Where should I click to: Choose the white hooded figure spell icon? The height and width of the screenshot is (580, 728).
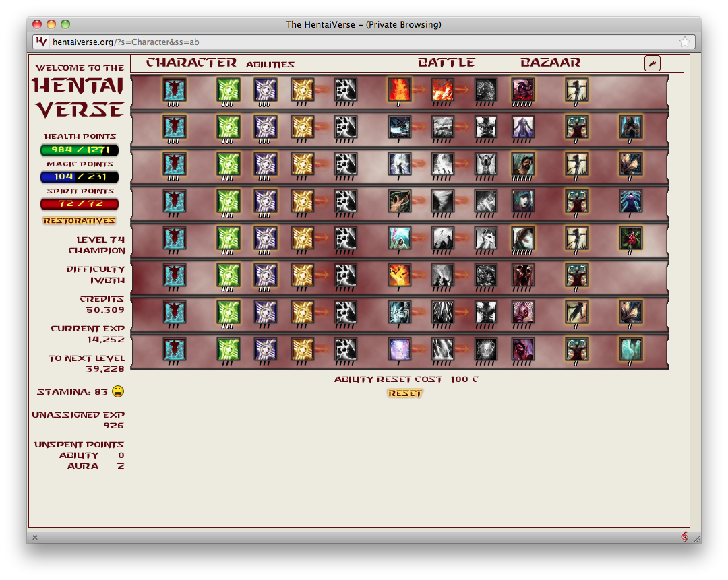[x=399, y=238]
